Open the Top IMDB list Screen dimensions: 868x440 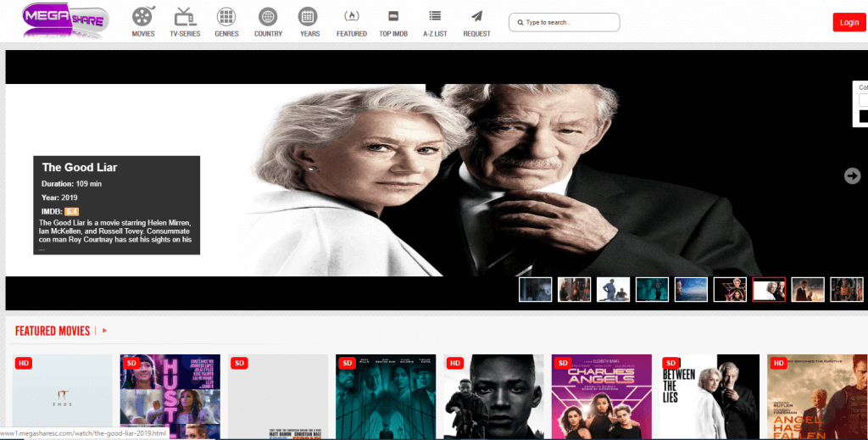point(393,22)
